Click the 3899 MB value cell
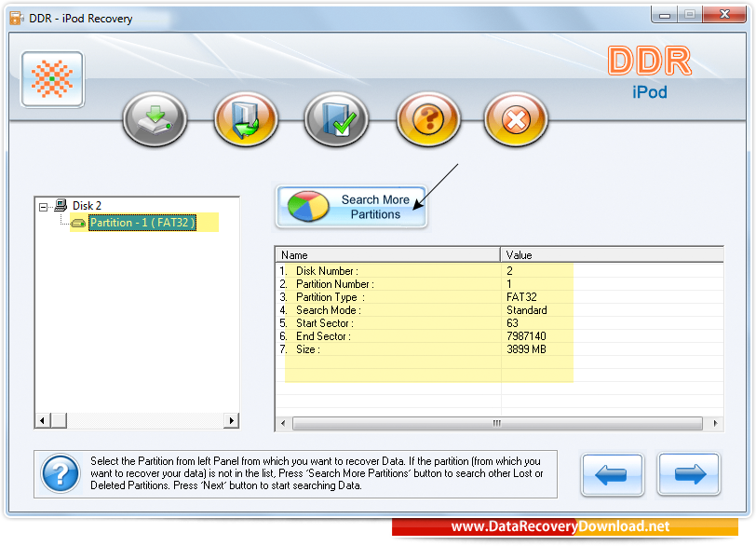 526,349
